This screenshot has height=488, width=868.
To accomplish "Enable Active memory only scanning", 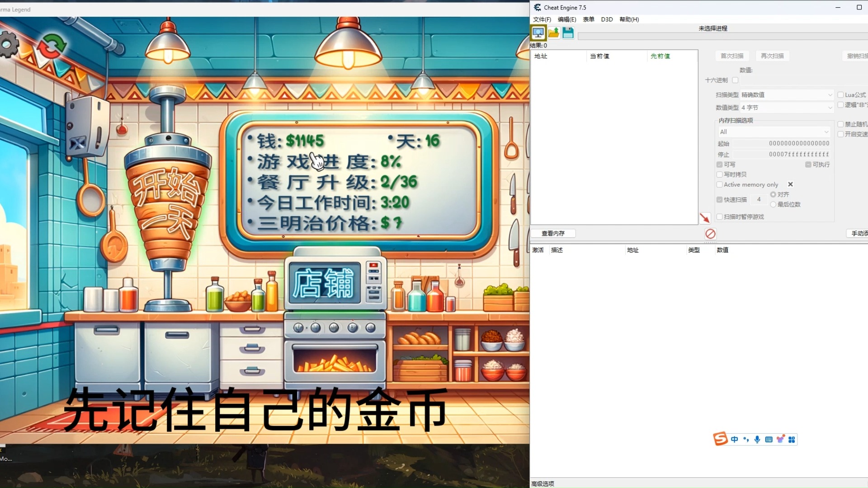I will click(x=720, y=184).
